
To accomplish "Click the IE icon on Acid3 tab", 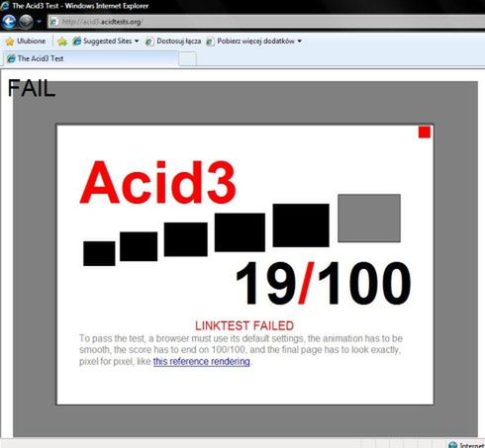I will pos(11,58).
